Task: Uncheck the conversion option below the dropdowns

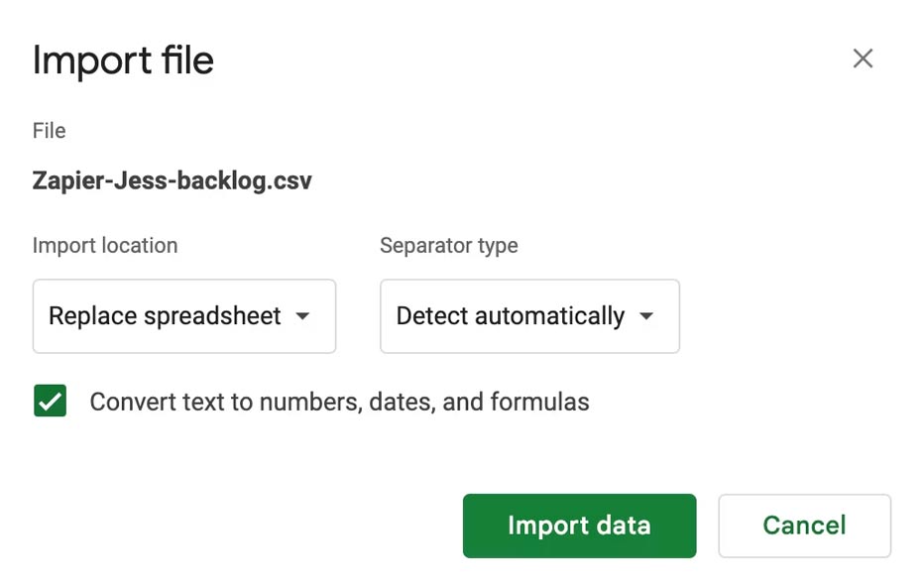Action: [50, 401]
